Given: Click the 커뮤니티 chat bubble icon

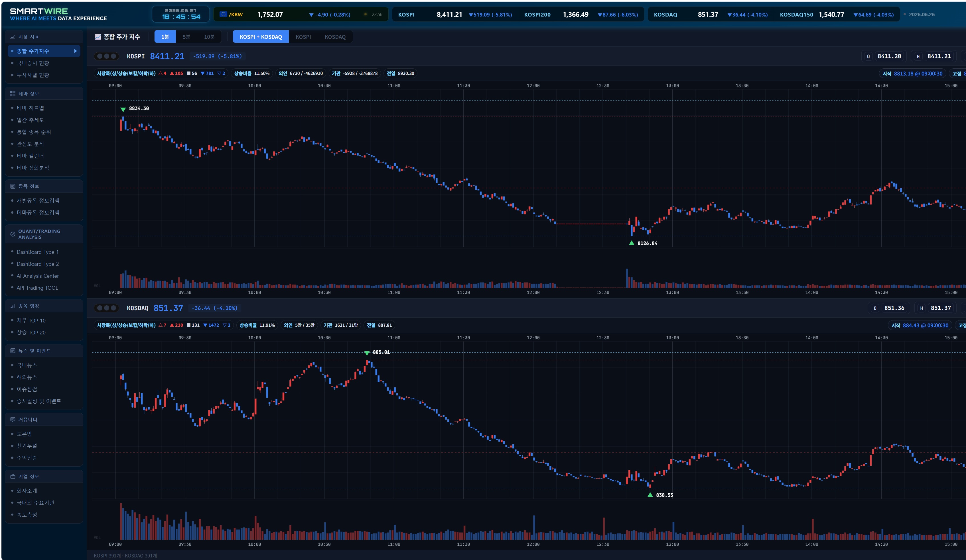Looking at the screenshot, I should [x=13, y=419].
